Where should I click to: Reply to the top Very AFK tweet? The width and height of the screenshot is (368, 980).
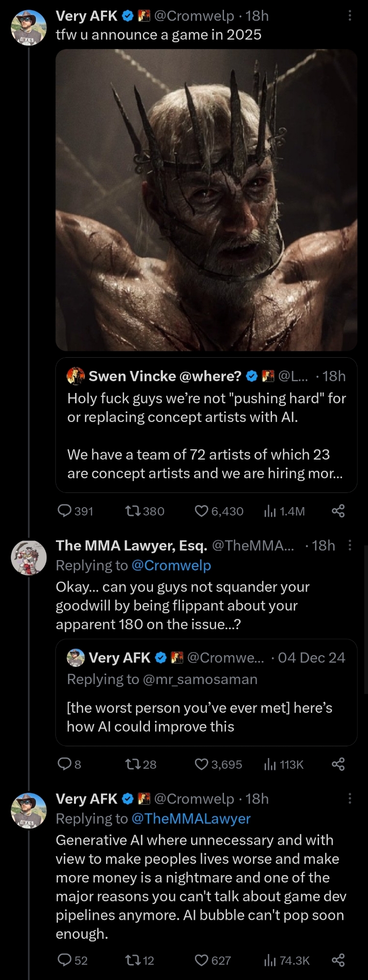(65, 511)
